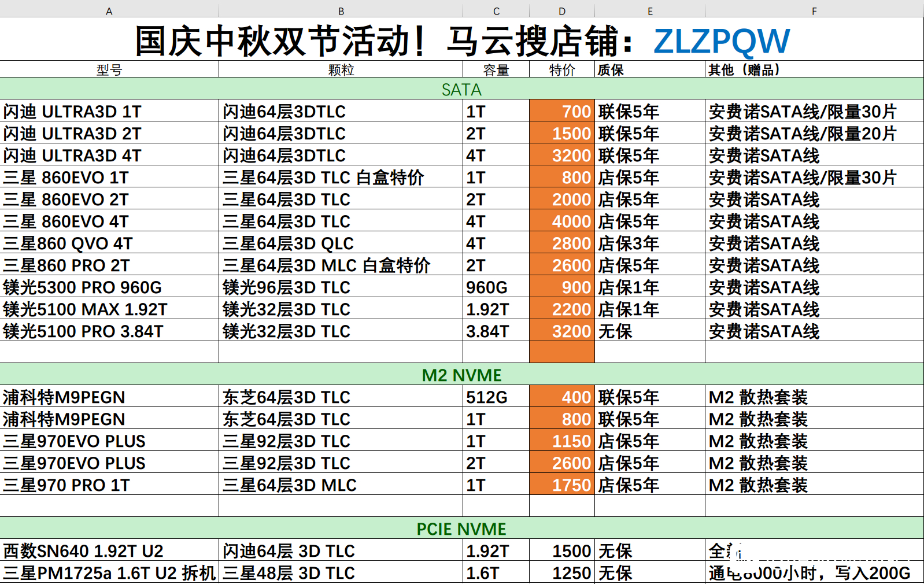Click the 质保 header cell

tap(650, 69)
